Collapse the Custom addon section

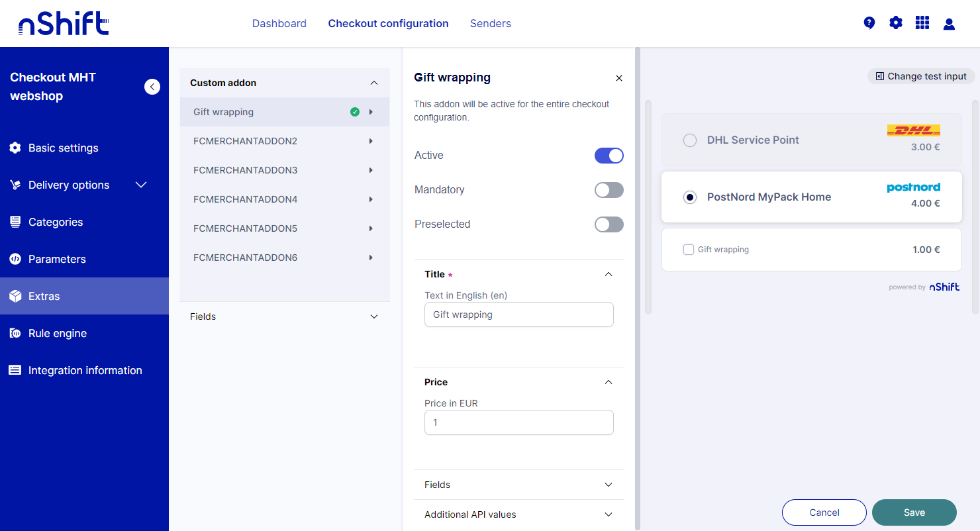[x=373, y=83]
